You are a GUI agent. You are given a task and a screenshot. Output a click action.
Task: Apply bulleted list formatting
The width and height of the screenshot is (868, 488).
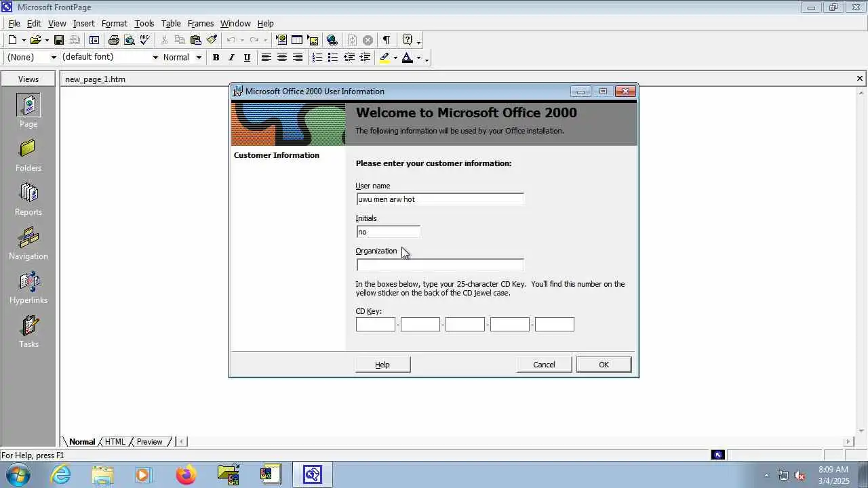[x=332, y=58]
